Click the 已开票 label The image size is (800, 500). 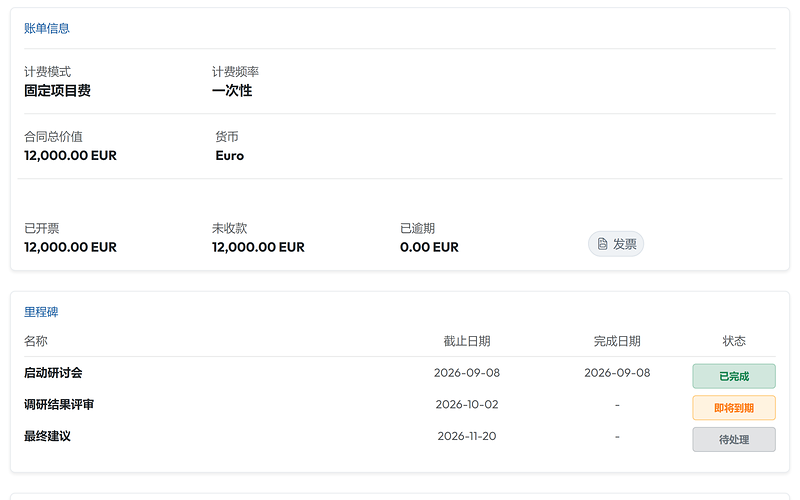coord(42,228)
